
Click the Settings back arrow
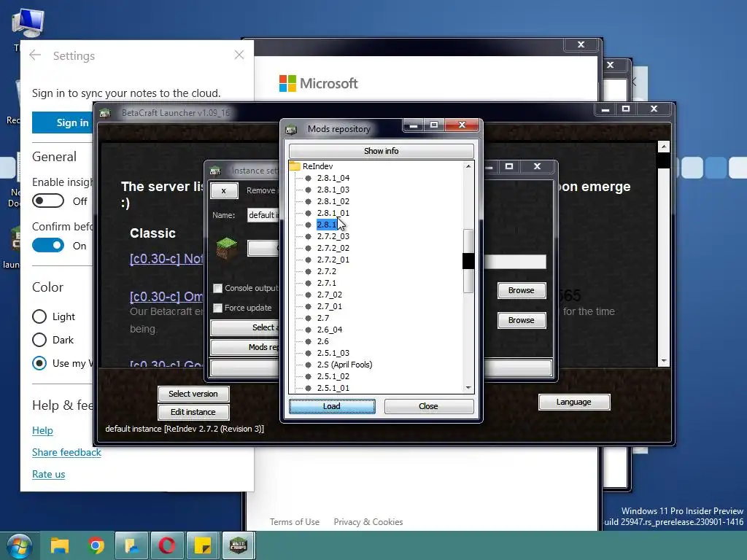coord(35,55)
